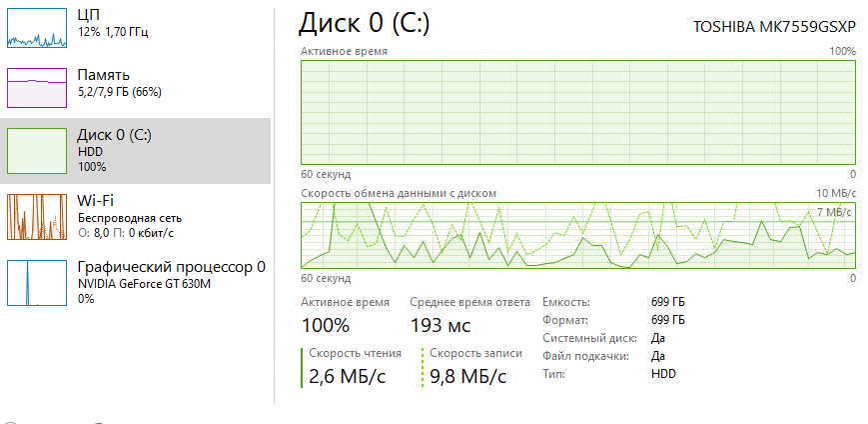Click the 7 МБ/с marker on the graph
Viewport: 868px width, 424px height.
click(834, 212)
